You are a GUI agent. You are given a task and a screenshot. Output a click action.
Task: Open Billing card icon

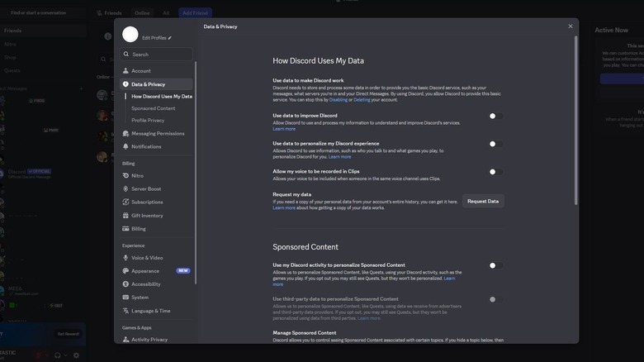[x=125, y=229]
